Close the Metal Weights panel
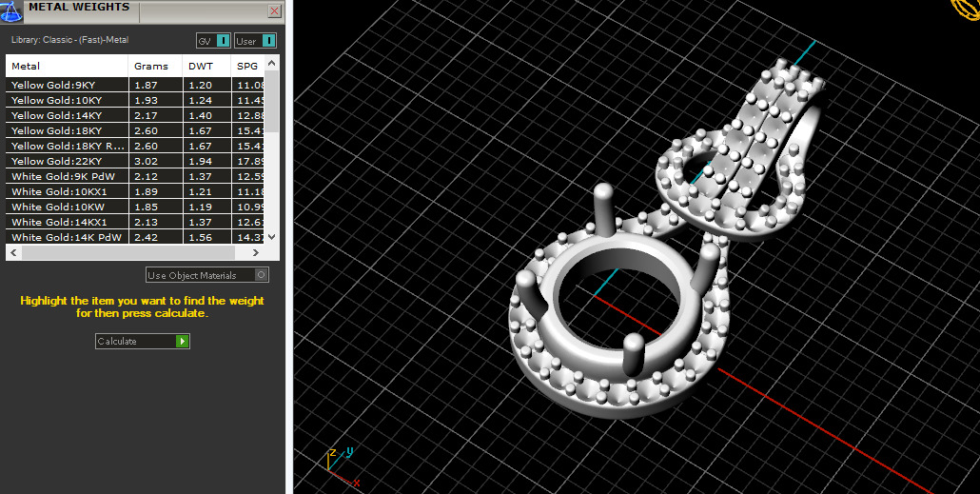Screen dimensions: 980x494 tap(274, 11)
